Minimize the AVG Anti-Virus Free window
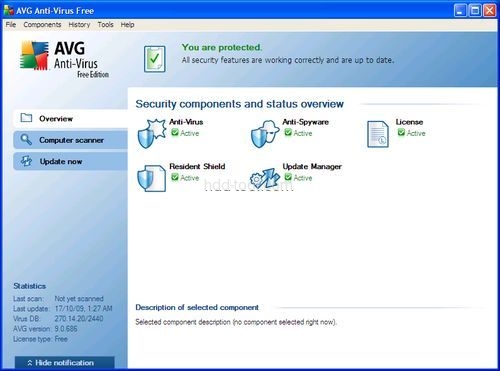500x371 pixels. click(460, 11)
